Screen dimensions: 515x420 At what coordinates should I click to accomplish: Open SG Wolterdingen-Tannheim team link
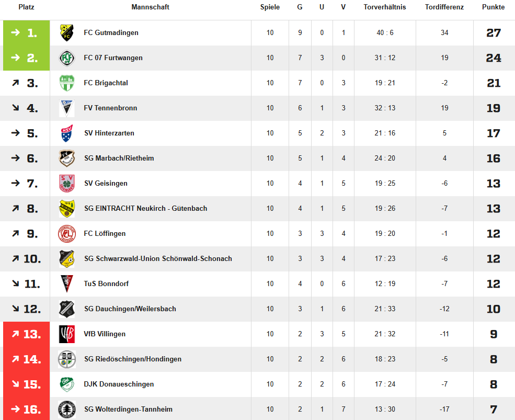click(x=128, y=410)
